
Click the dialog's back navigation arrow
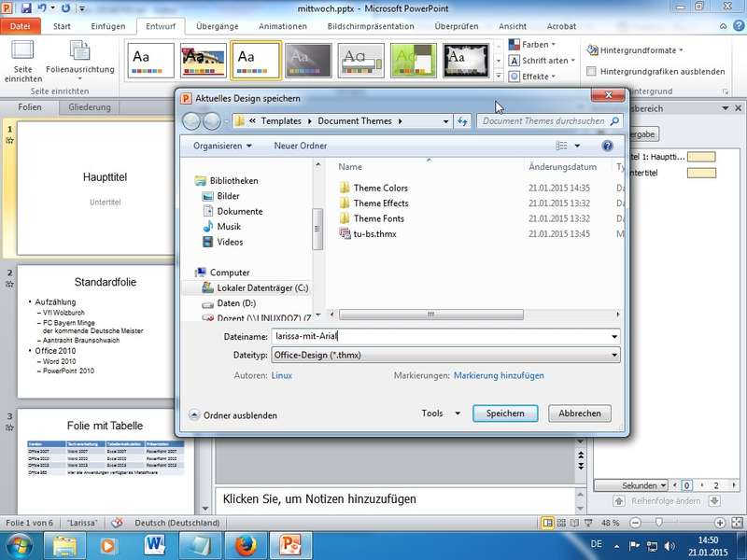click(191, 121)
